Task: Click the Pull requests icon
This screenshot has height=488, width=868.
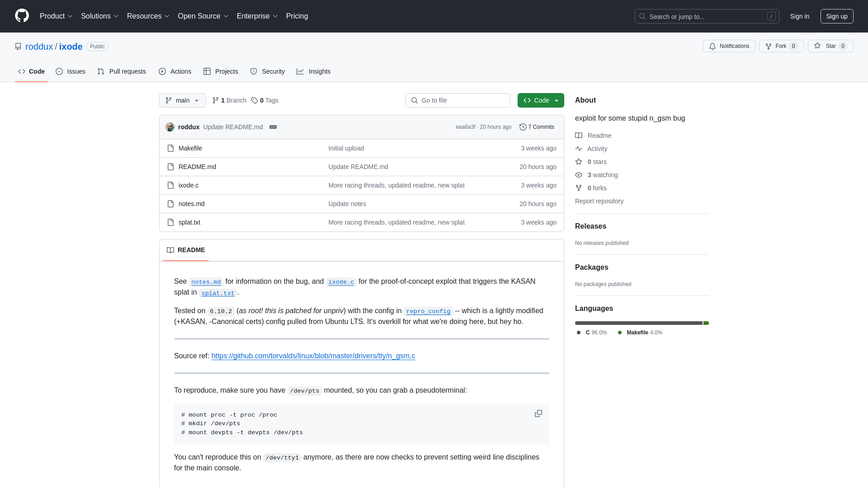Action: 101,71
